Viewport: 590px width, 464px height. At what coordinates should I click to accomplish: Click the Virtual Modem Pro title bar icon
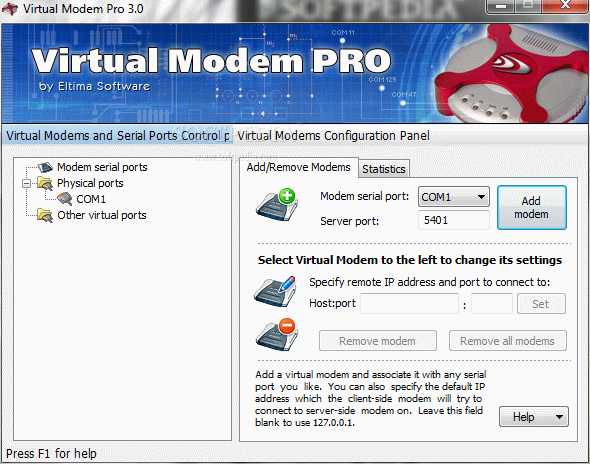tap(10, 8)
